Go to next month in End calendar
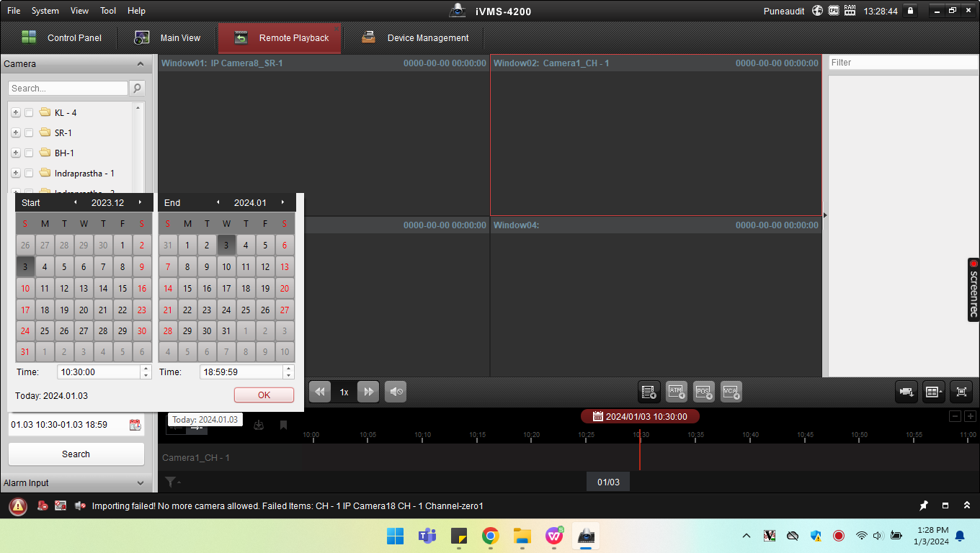 coord(282,202)
